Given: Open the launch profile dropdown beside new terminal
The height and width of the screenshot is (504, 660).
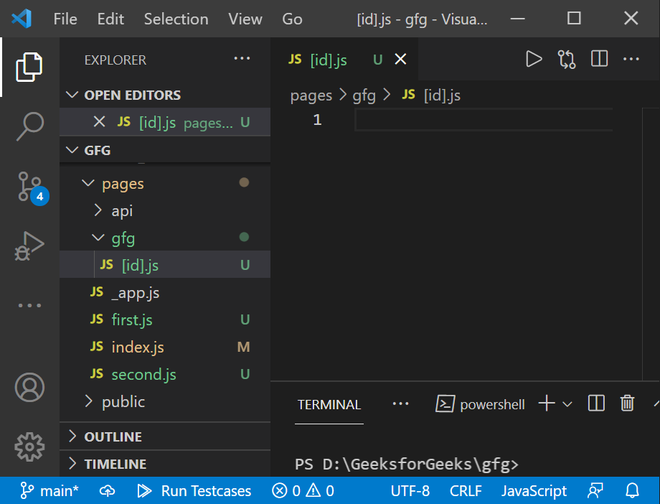Looking at the screenshot, I should (x=567, y=403).
